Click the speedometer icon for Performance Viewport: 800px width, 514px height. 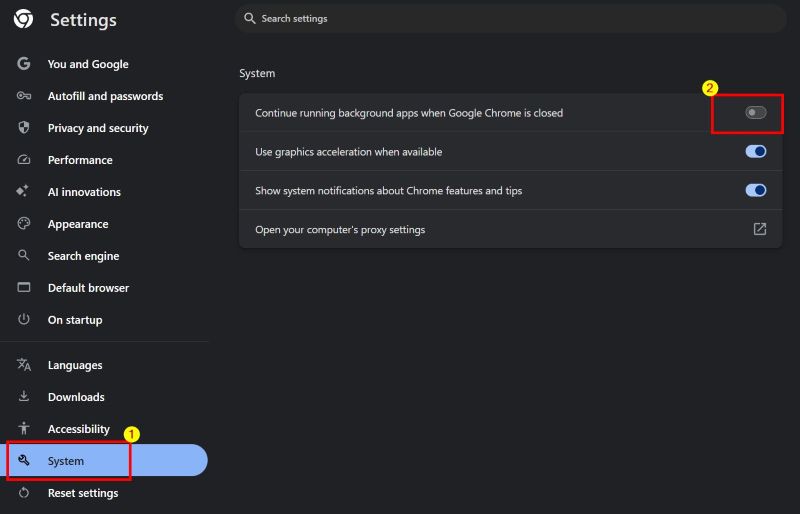point(24,160)
